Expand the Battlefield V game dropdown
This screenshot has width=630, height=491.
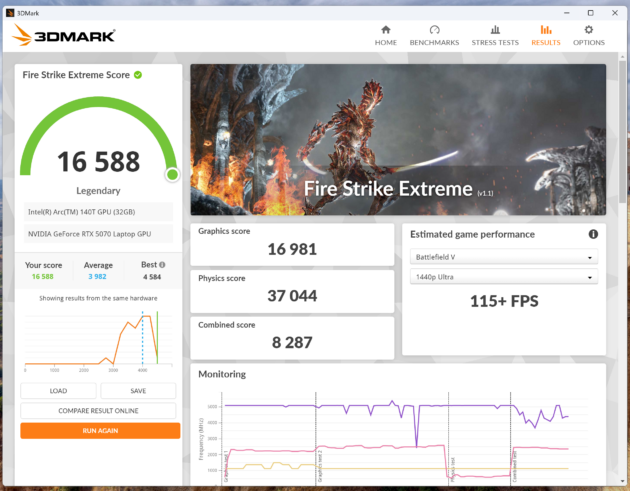[504, 257]
